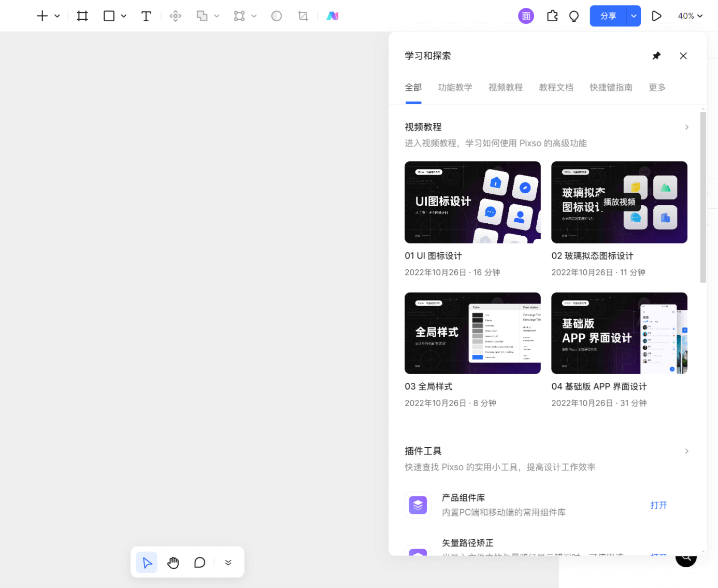Image resolution: width=718 pixels, height=588 pixels.
Task: Click the crop icon in toolbar
Action: 304,16
